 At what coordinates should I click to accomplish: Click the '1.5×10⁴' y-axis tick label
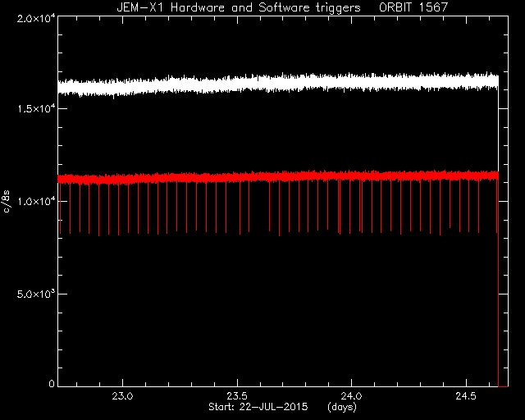[36, 108]
